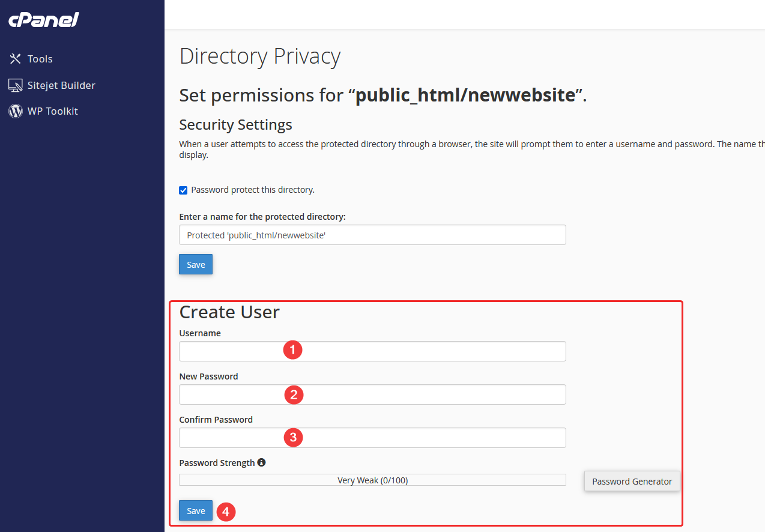
Task: Save the Security Settings directory name
Action: pos(196,265)
